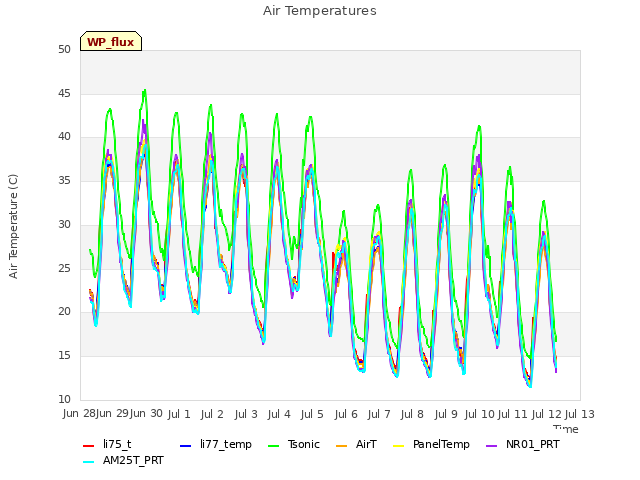The width and height of the screenshot is (640, 480).
Task: Click the WP_flux label box
Action: (111, 41)
